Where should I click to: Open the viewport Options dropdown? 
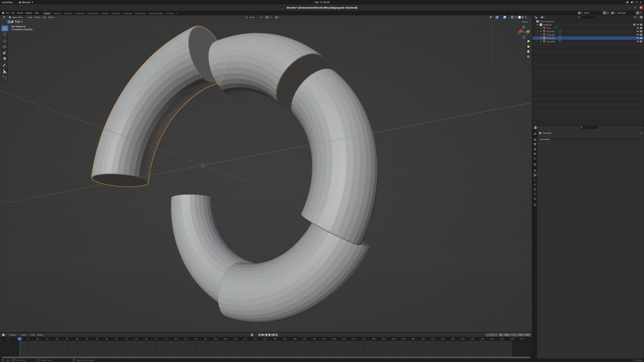[x=526, y=22]
